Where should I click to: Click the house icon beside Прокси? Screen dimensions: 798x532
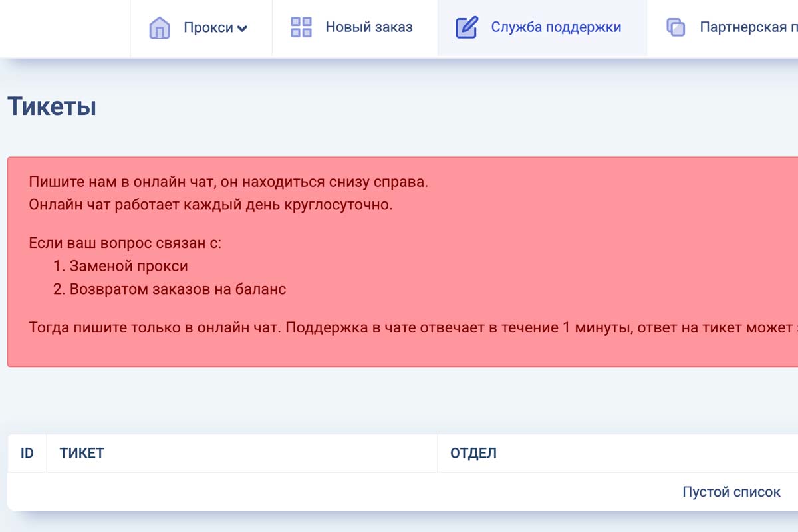160,28
